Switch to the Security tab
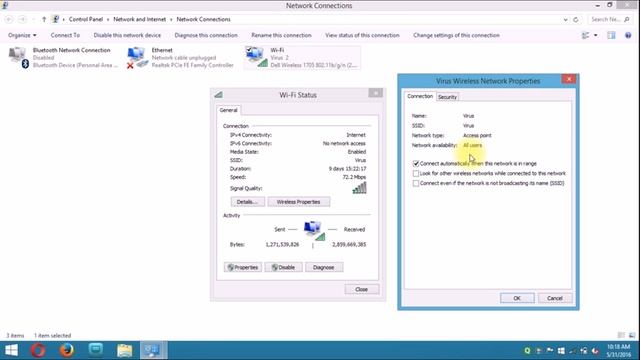The image size is (640, 360). click(x=447, y=97)
